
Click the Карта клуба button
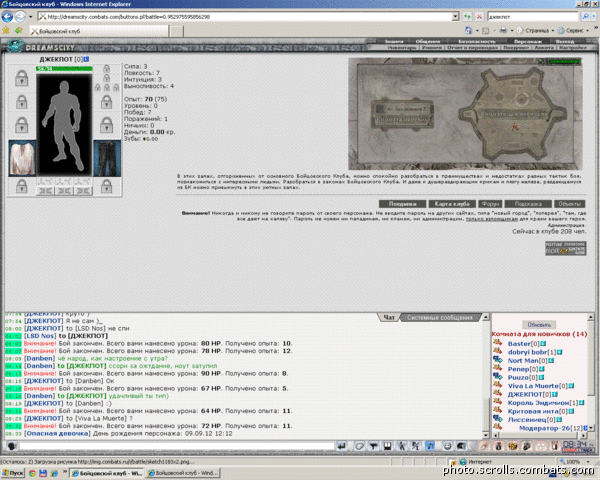pos(452,204)
